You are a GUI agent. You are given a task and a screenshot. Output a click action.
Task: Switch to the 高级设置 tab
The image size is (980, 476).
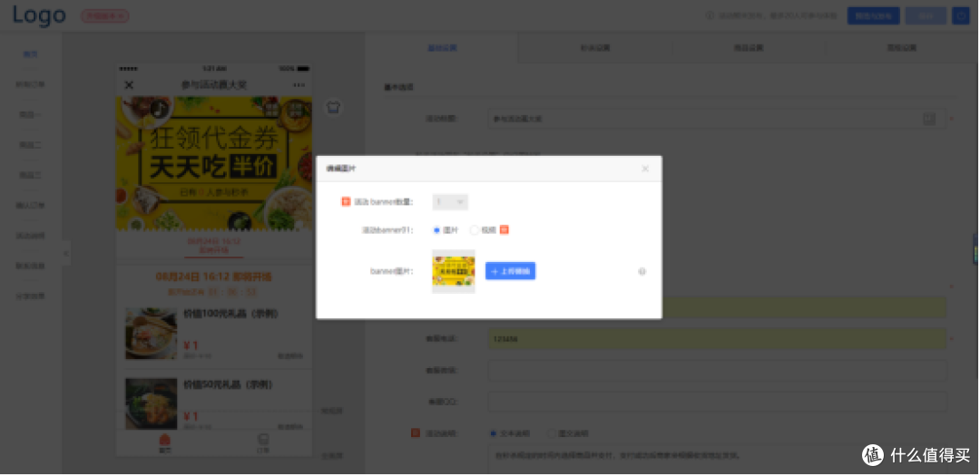(901, 48)
